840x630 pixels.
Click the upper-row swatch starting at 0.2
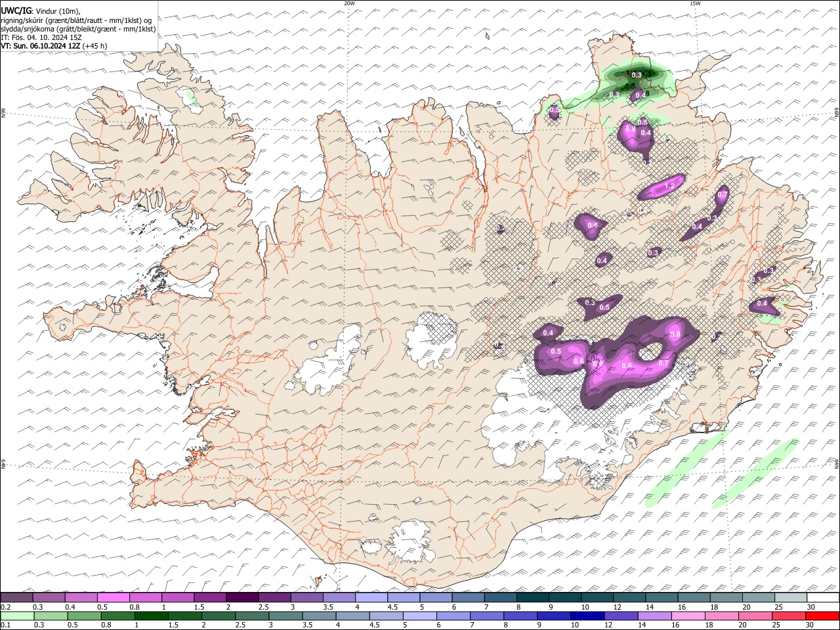[x=16, y=597]
